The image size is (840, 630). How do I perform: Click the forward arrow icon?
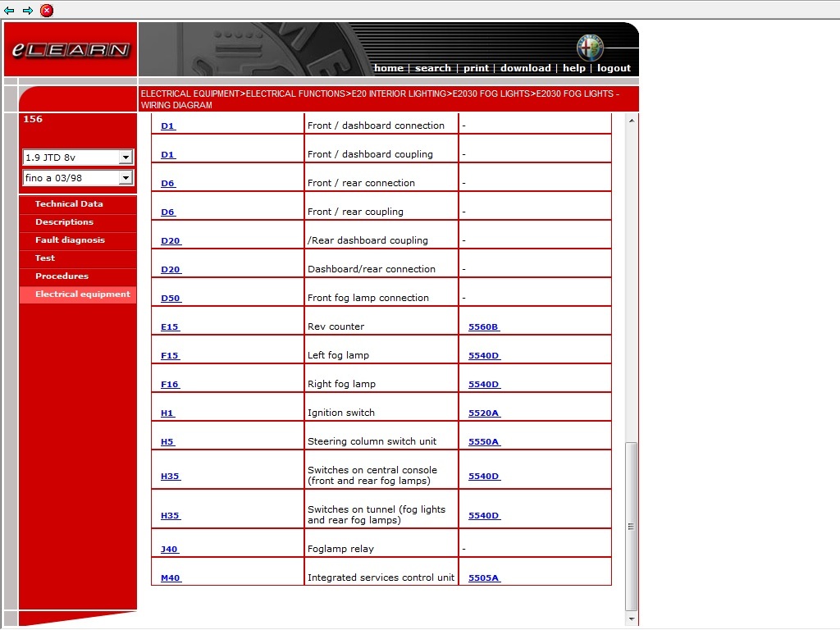[28, 10]
